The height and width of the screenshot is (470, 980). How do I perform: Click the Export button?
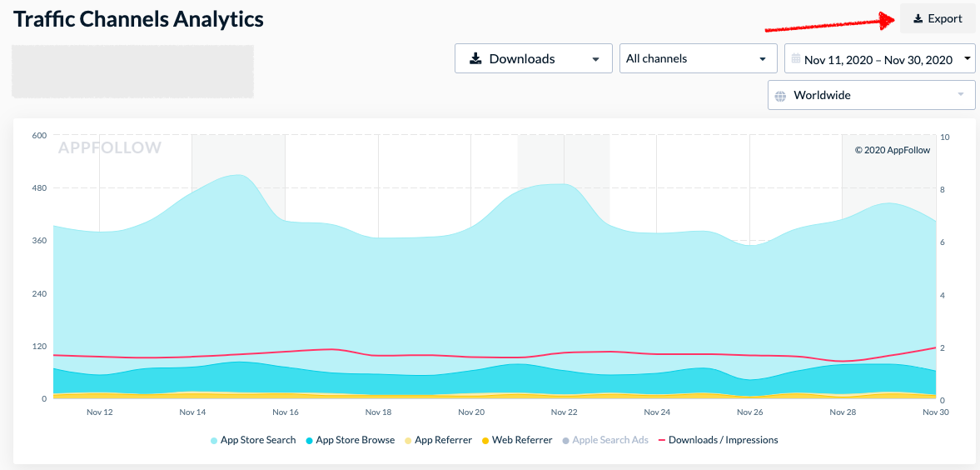point(938,19)
